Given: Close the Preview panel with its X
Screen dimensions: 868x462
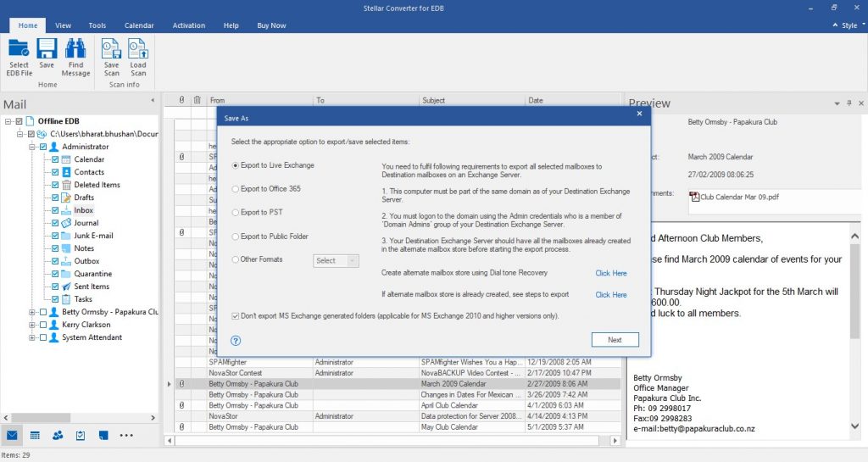Looking at the screenshot, I should click(861, 103).
